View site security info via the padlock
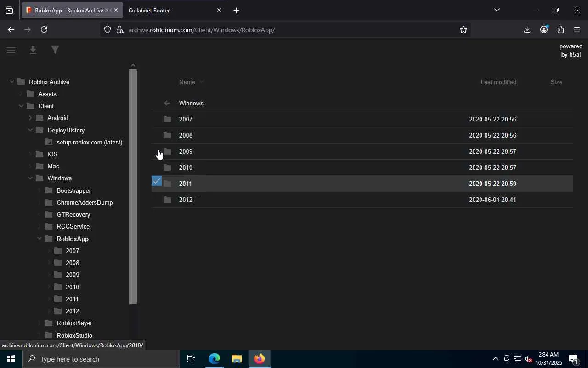Viewport: 588px width, 368px height. [120, 30]
